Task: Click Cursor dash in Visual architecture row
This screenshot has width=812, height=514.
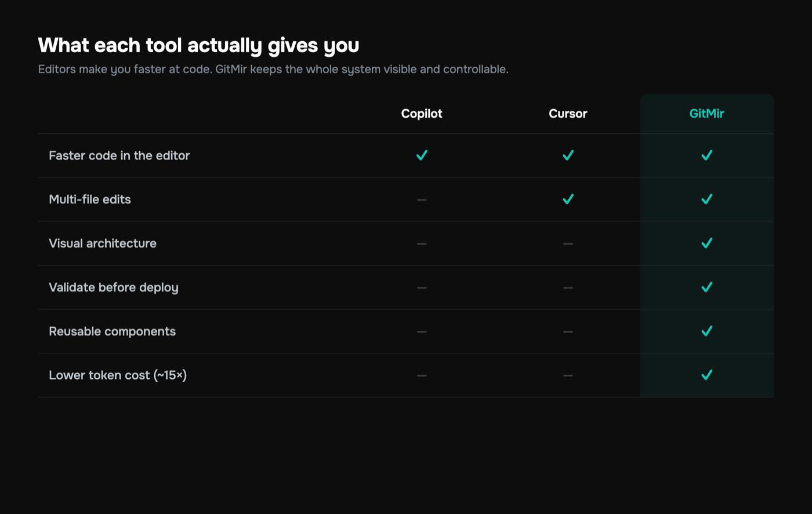Action: (x=568, y=244)
